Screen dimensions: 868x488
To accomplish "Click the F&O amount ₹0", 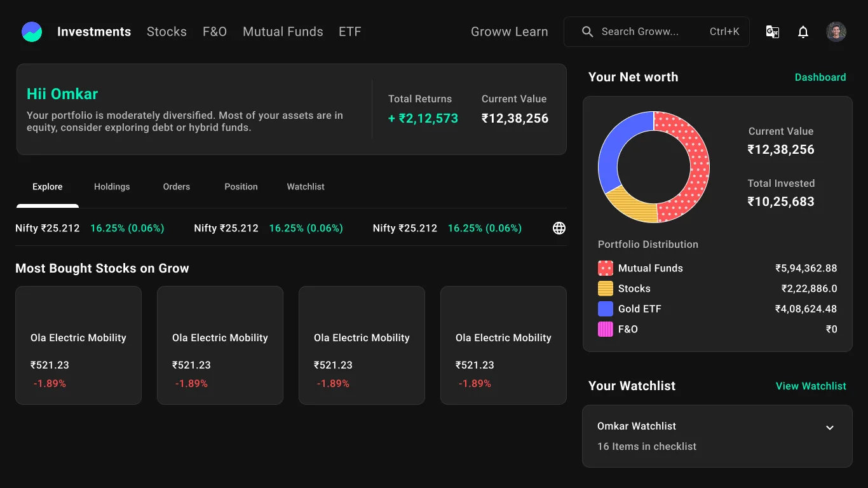I will tap(832, 329).
